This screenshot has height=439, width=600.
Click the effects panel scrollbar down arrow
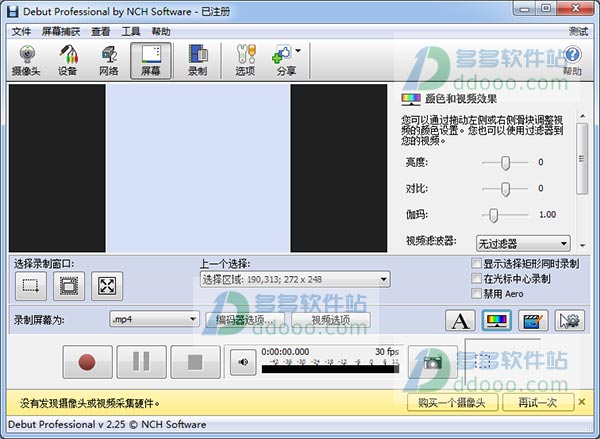tap(582, 245)
